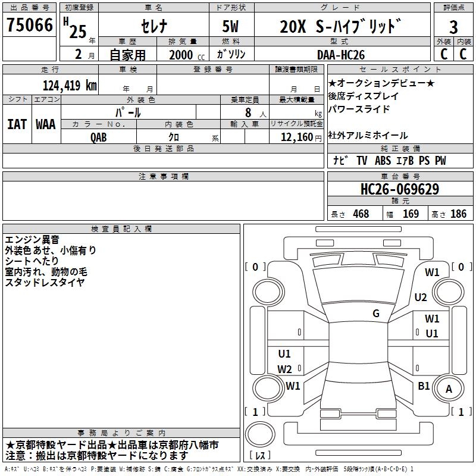Screen dimensions: 476x476
Task: Click the note シートへたり
Action: pyautogui.click(x=32, y=261)
